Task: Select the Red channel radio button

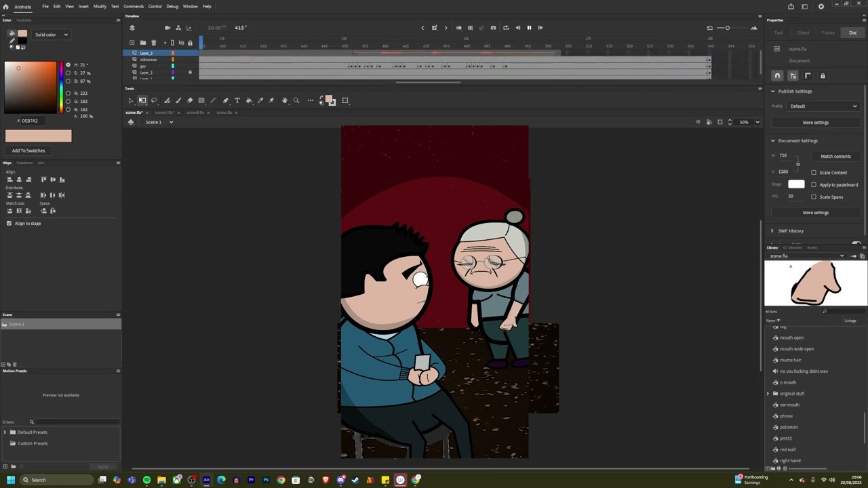Action: pos(68,93)
